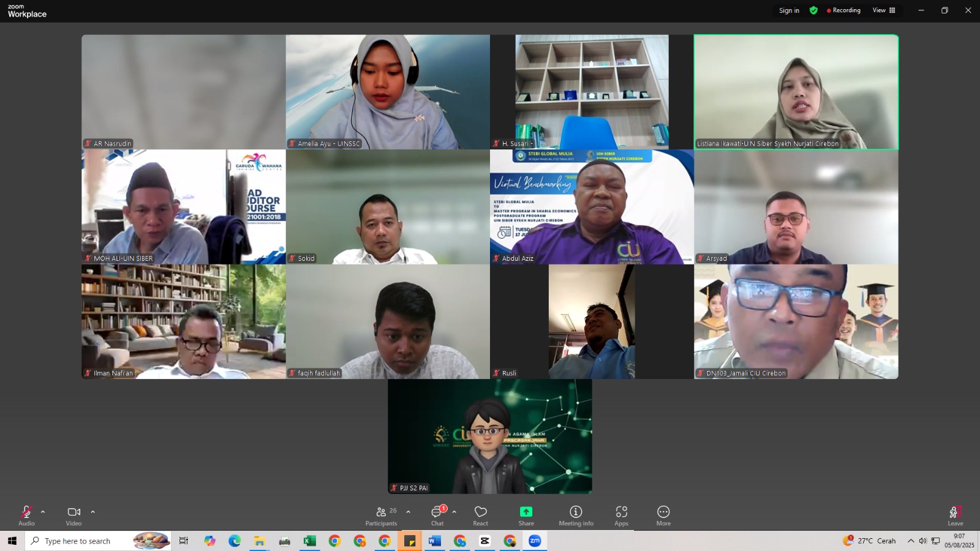Click the Sign in link
The width and height of the screenshot is (980, 551).
click(x=789, y=10)
